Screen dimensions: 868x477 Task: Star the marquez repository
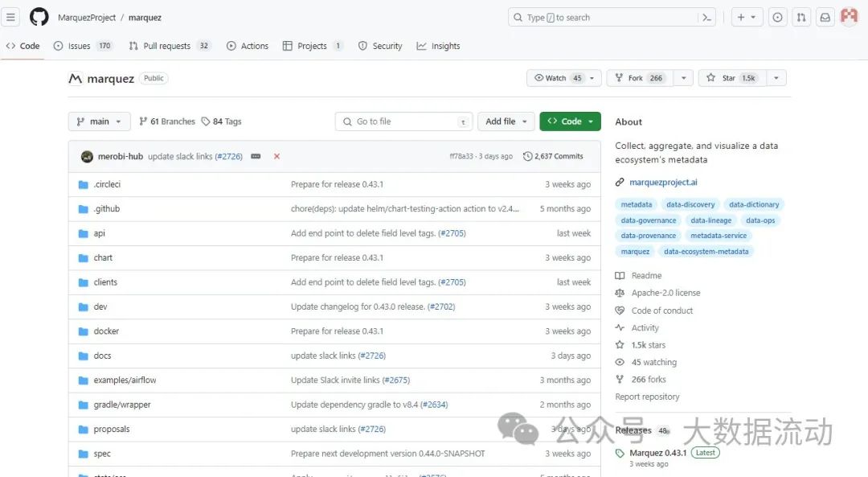[x=732, y=78]
